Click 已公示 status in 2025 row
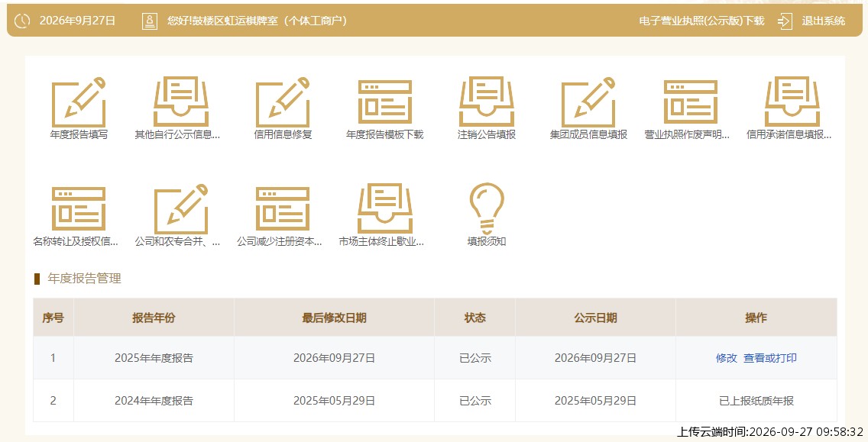Screen dimensions: 868x442 [x=475, y=358]
